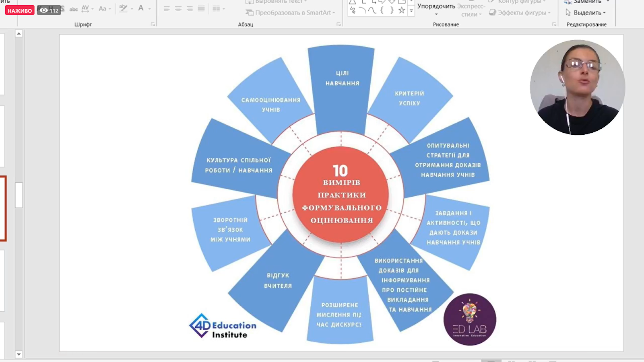644x362 pixels.
Task: Align text right
Action: pyautogui.click(x=190, y=8)
